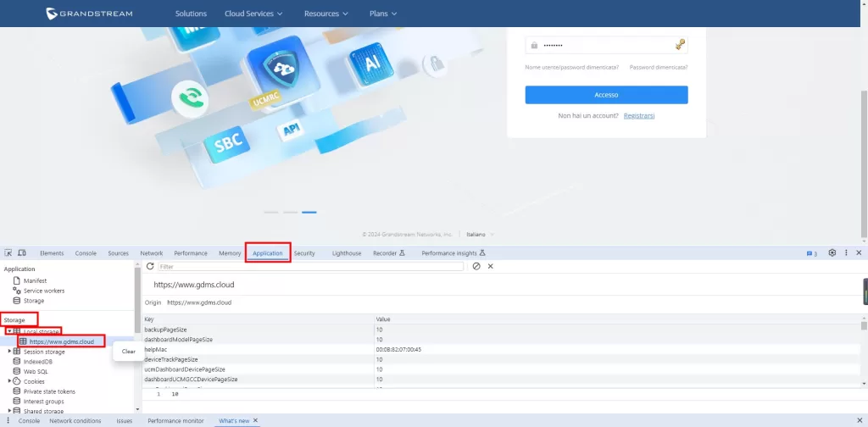Image resolution: width=868 pixels, height=427 pixels.
Task: Switch to the Elements tab
Action: 52,253
